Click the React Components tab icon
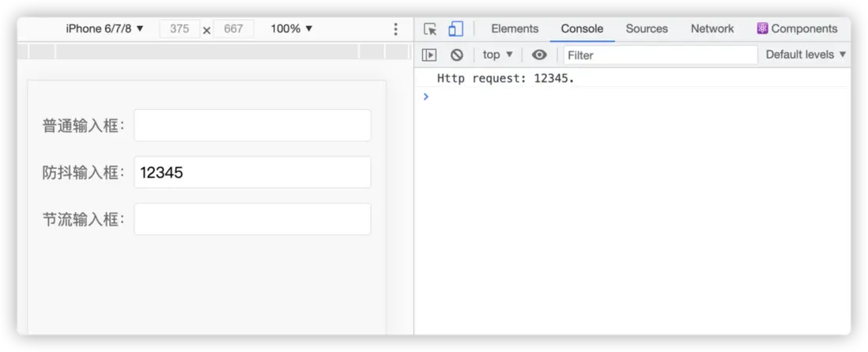Viewport: 868px width, 352px height. [x=762, y=28]
